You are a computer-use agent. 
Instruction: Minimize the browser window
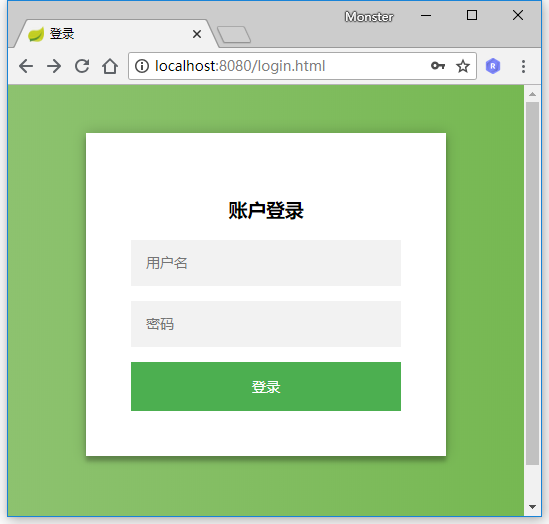(x=426, y=15)
